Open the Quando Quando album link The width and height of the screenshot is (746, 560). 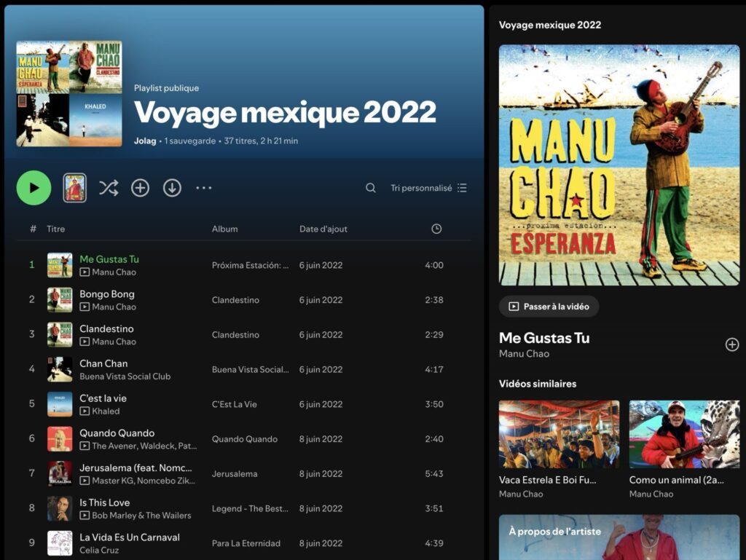click(x=245, y=439)
